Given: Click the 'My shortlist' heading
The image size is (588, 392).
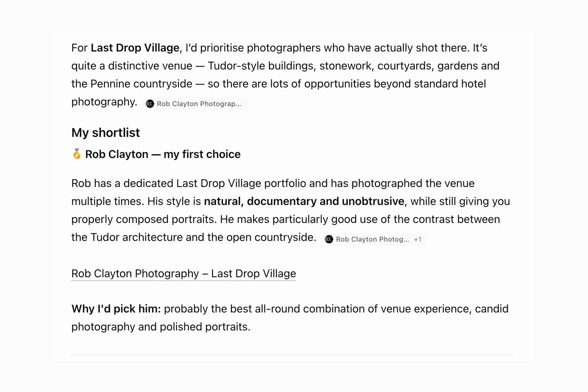Looking at the screenshot, I should (x=105, y=133).
